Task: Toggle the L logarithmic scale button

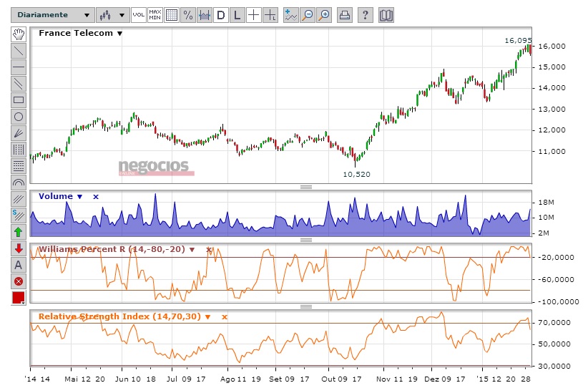Action: point(237,15)
